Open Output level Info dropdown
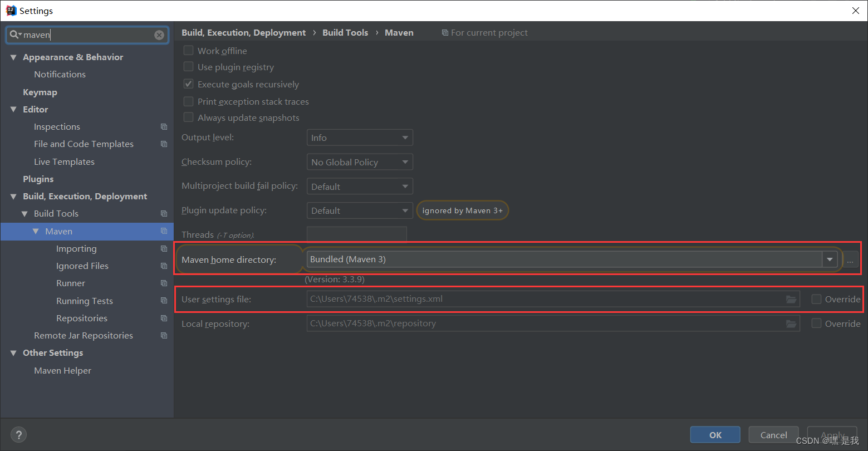The width and height of the screenshot is (868, 451). (360, 138)
